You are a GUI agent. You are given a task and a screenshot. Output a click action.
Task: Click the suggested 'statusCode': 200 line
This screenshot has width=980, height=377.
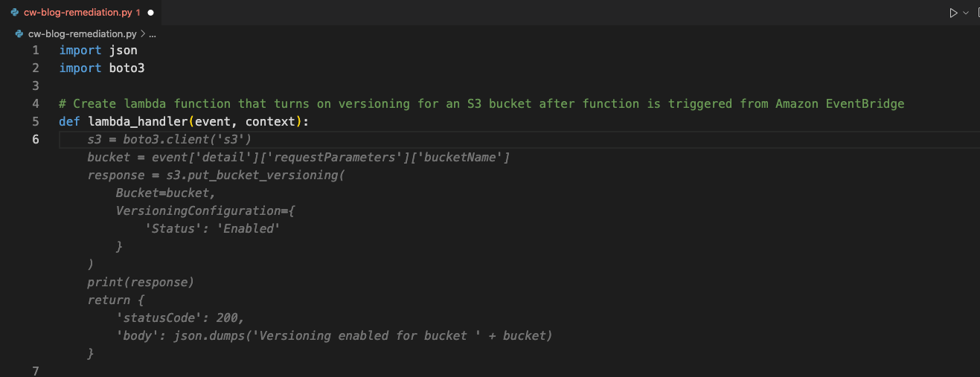coord(179,318)
